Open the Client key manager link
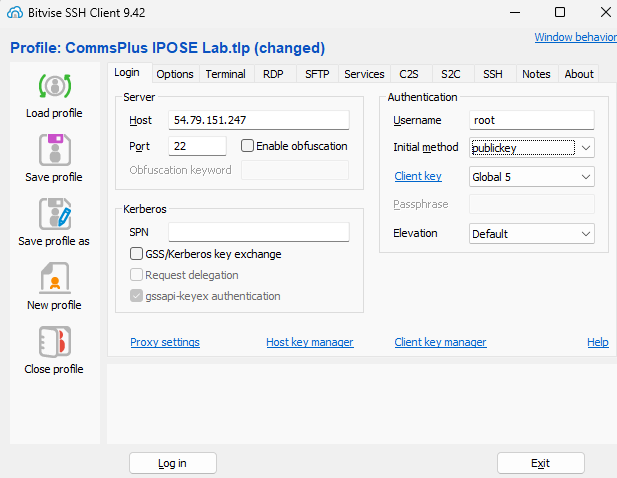The height and width of the screenshot is (478, 617). click(x=440, y=342)
